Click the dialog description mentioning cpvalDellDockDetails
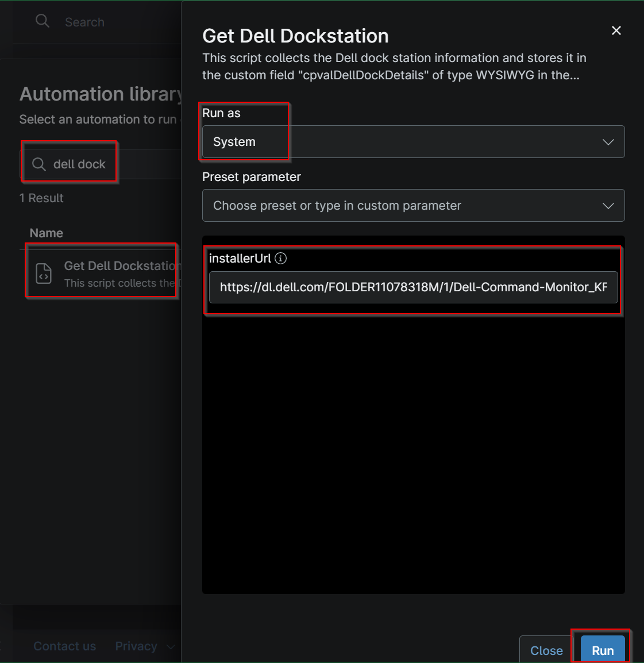This screenshot has width=644, height=663. pos(394,67)
